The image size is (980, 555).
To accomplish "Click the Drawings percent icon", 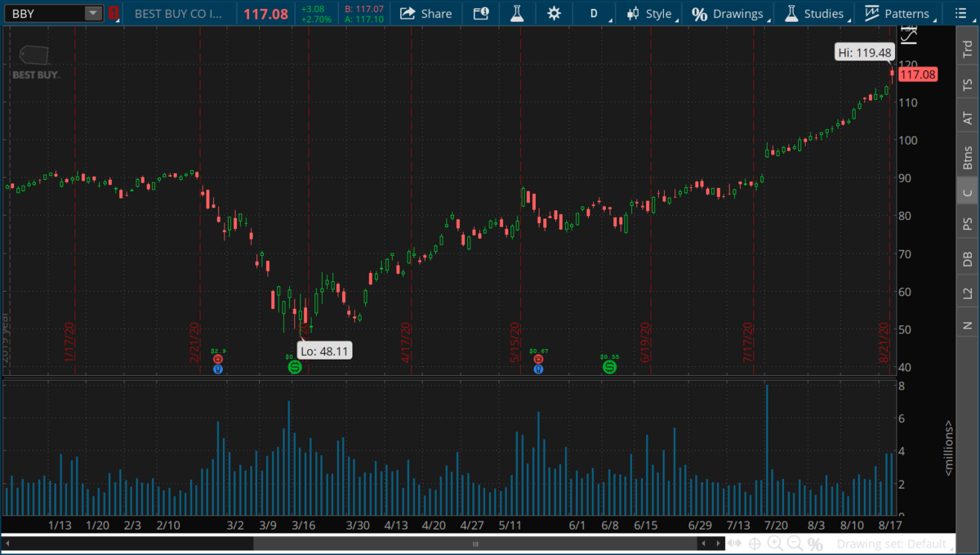I will click(x=699, y=13).
